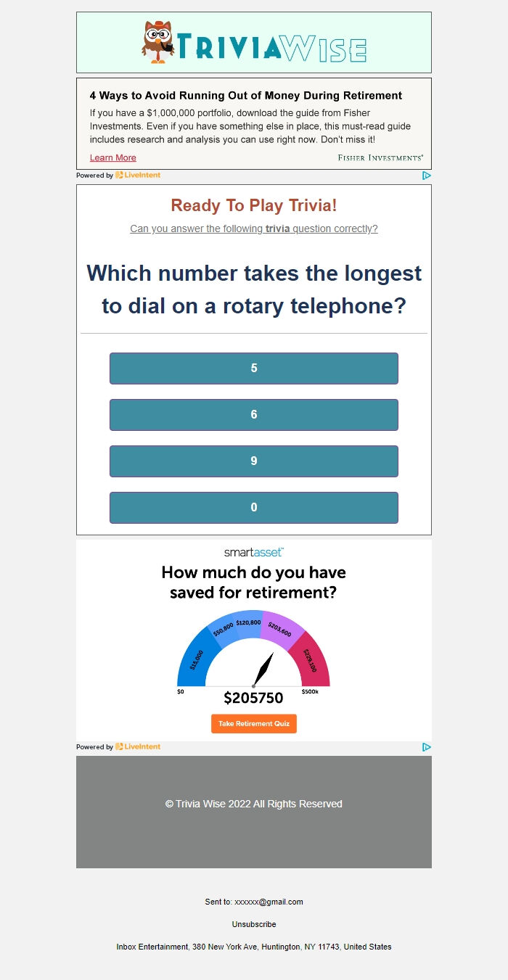The height and width of the screenshot is (980, 508).
Task: Choose answer 9
Action: point(254,461)
